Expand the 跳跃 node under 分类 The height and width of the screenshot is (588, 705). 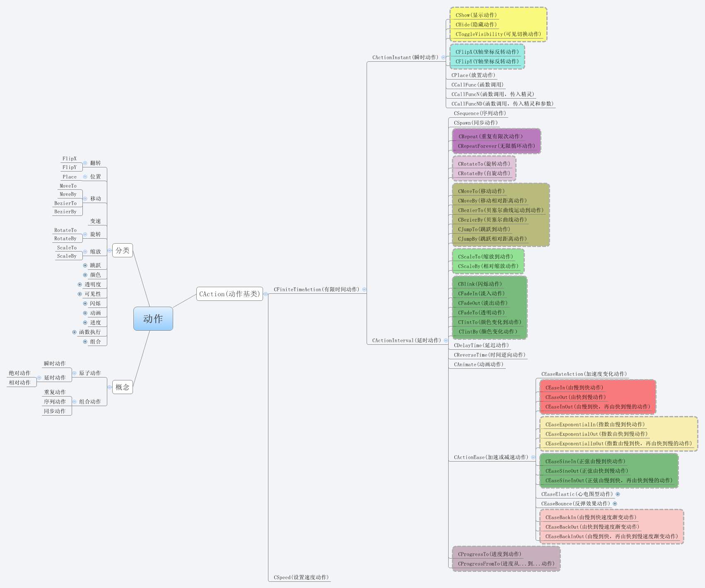coord(85,265)
